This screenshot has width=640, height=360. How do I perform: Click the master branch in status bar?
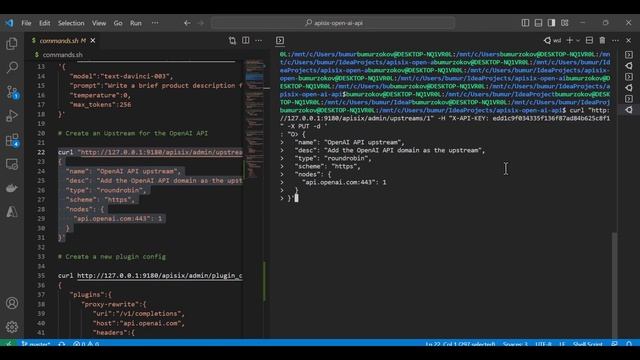[36, 344]
